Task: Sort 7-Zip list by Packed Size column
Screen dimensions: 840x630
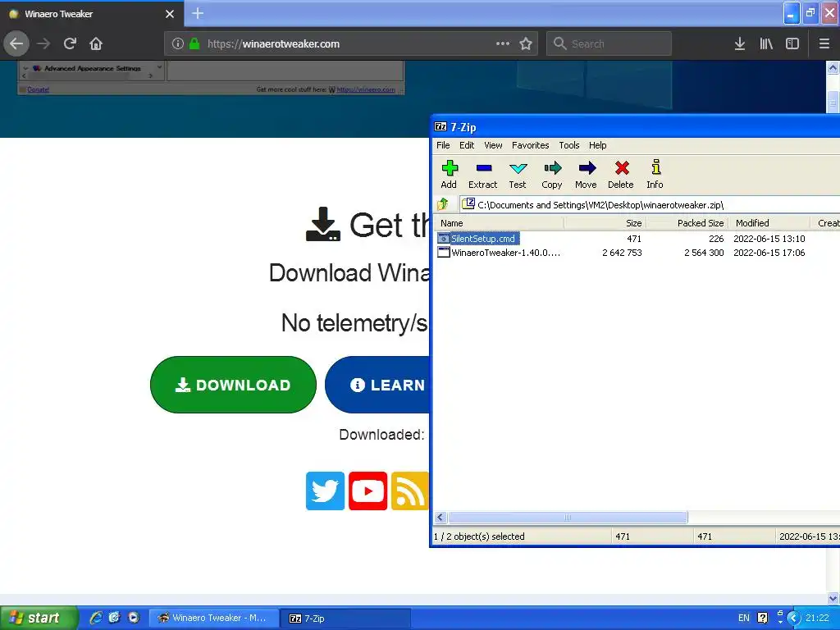Action: (x=687, y=223)
